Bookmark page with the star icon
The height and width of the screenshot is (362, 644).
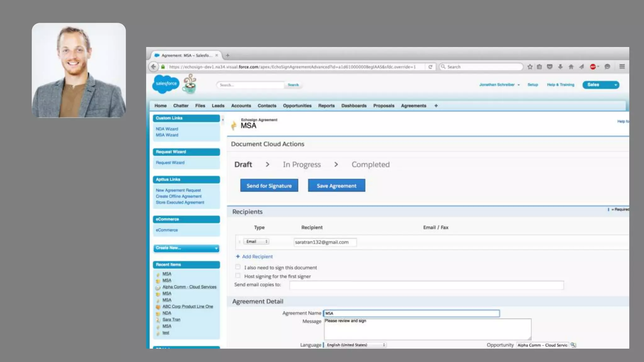click(x=530, y=67)
